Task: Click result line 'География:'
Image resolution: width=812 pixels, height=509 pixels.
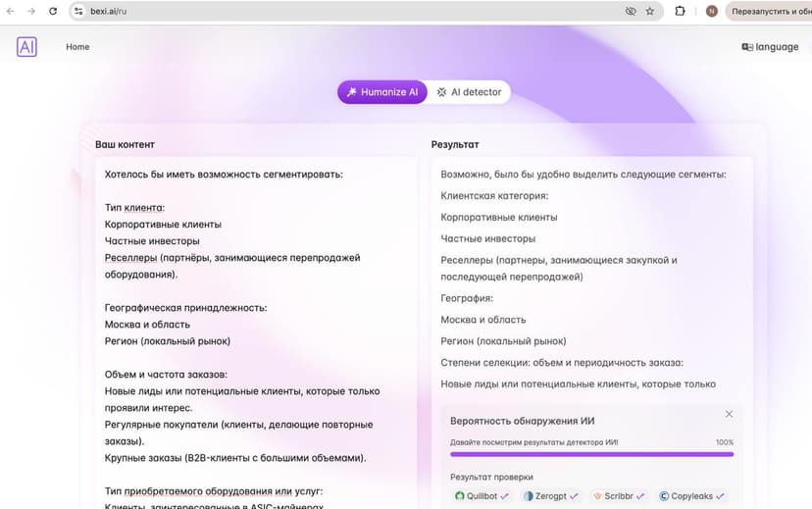Action: (467, 298)
